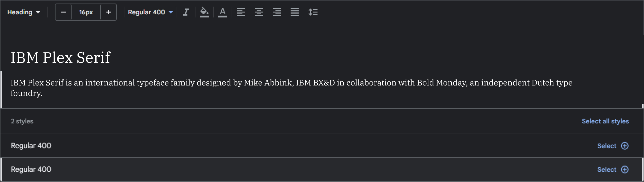
Task: Align text to the right
Action: [x=277, y=12]
